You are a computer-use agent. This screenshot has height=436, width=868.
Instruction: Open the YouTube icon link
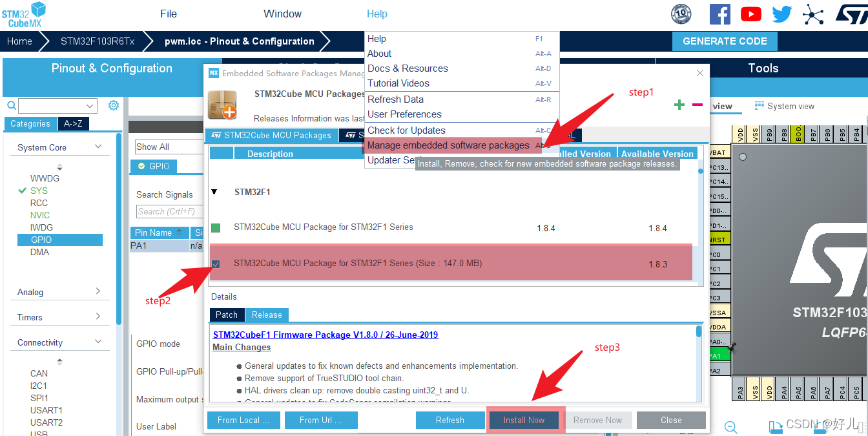tap(750, 14)
